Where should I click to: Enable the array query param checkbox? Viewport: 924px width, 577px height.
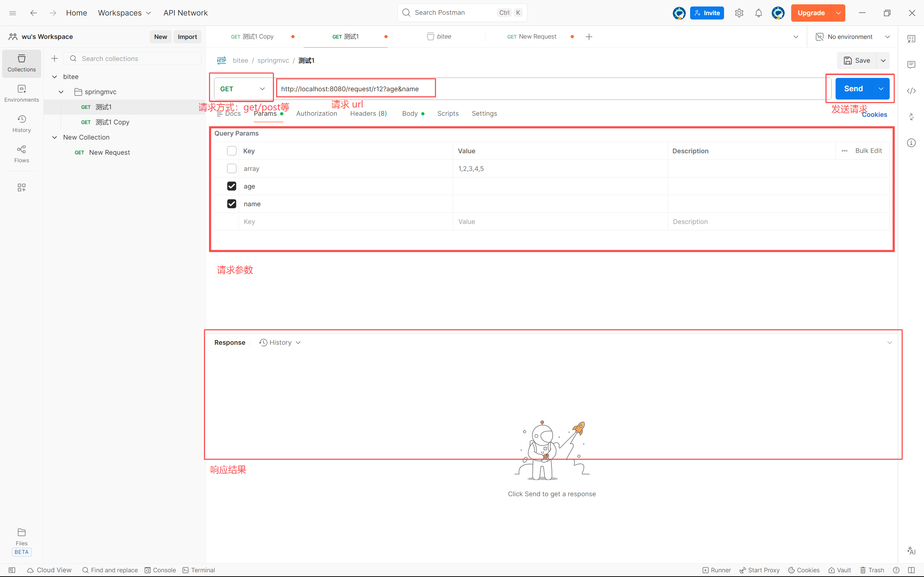(231, 169)
